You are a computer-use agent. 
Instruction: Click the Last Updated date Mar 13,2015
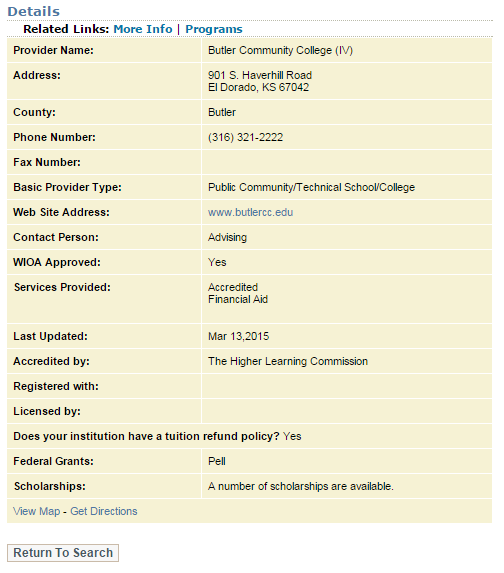239,337
